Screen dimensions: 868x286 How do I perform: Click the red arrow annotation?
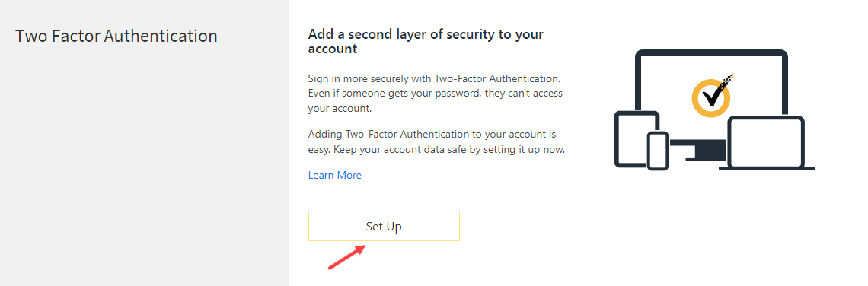pos(346,257)
